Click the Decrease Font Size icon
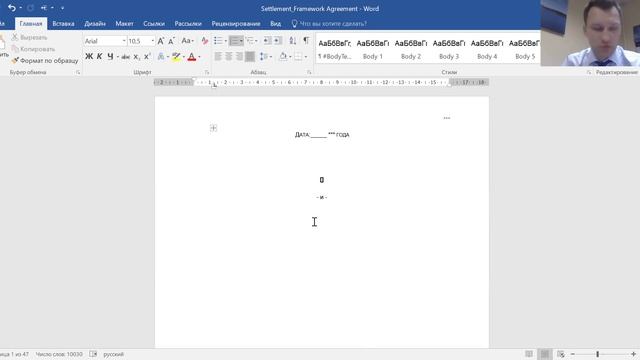The width and height of the screenshot is (640, 360). [172, 41]
